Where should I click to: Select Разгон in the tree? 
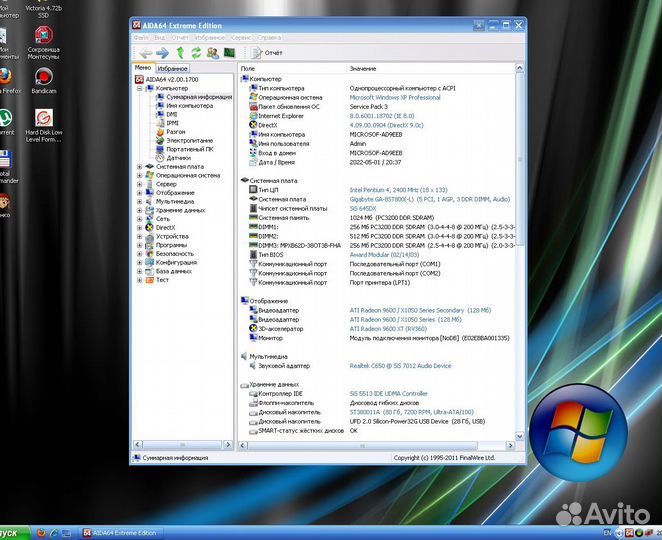175,132
